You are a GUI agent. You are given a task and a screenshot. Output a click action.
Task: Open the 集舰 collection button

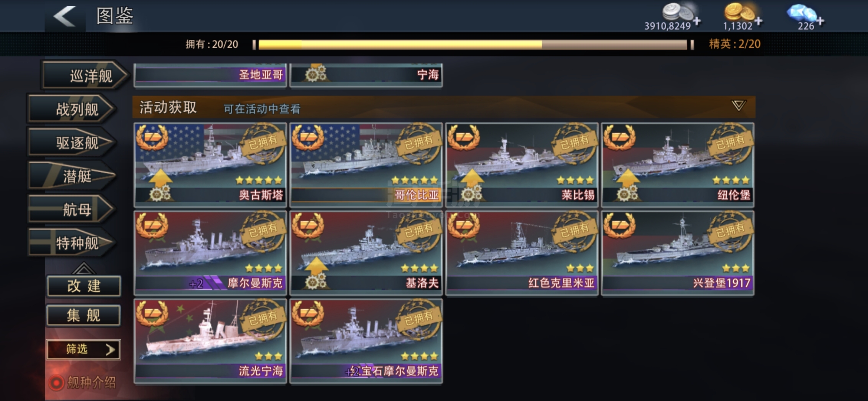84,316
